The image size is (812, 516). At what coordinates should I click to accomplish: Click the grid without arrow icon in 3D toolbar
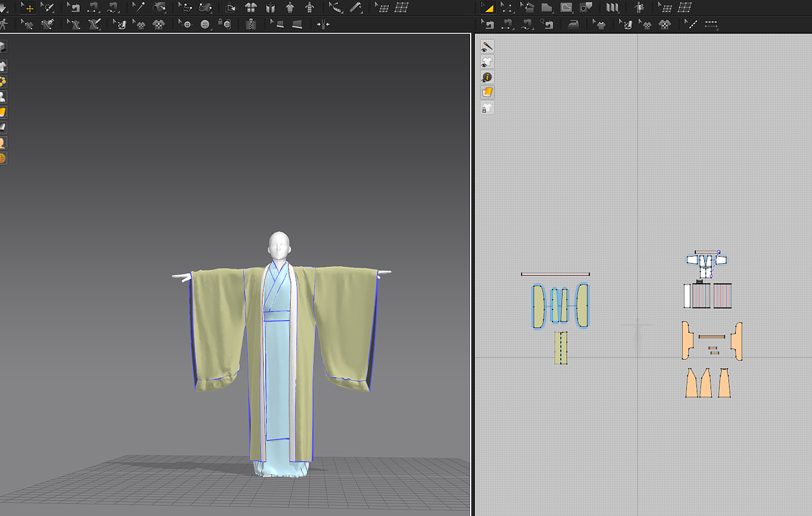click(x=402, y=8)
